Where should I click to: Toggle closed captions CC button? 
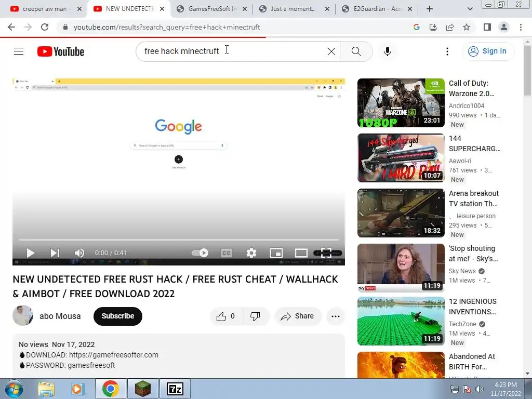click(x=227, y=253)
